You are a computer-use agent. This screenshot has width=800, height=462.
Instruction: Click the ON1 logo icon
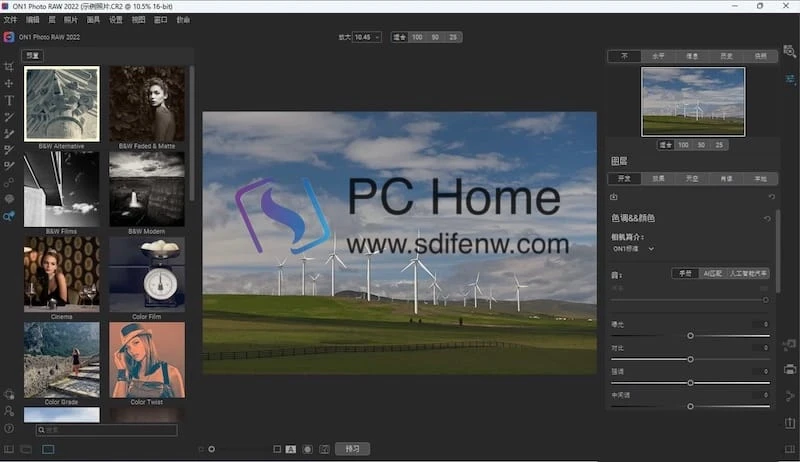click(x=9, y=37)
